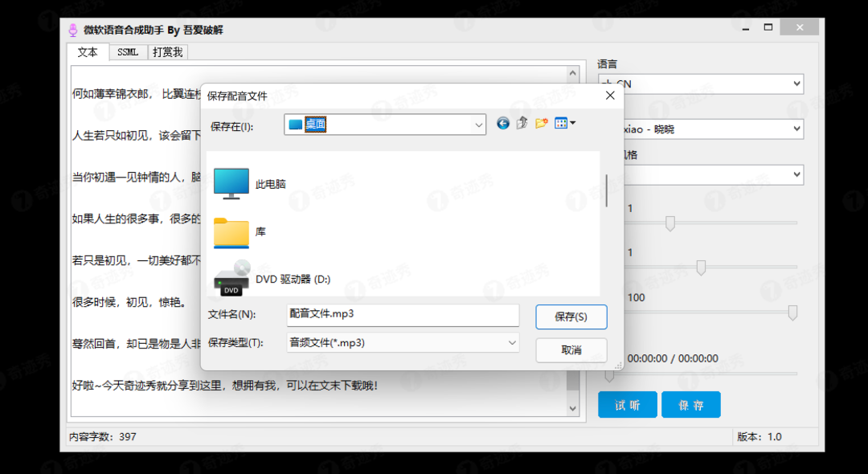Open 此电脑 computer icon in file list
This screenshot has width=868, height=474.
coord(231,184)
